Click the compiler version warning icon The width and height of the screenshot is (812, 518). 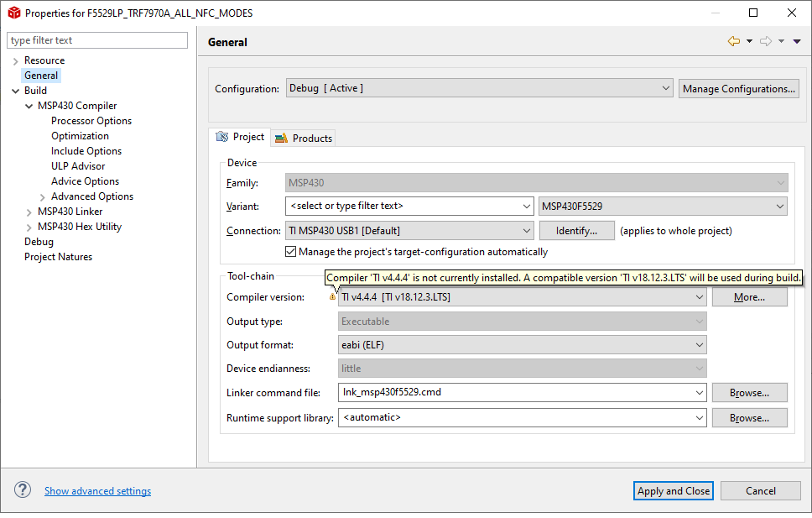[x=332, y=297]
